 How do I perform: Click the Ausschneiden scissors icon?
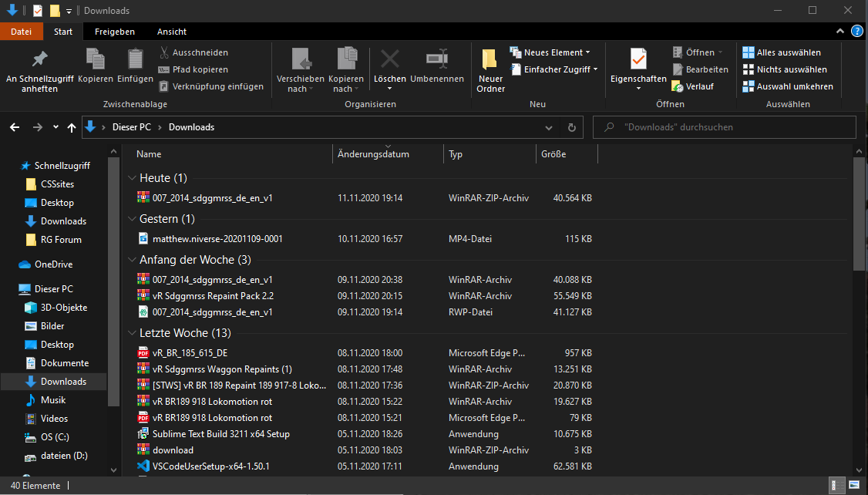(164, 52)
